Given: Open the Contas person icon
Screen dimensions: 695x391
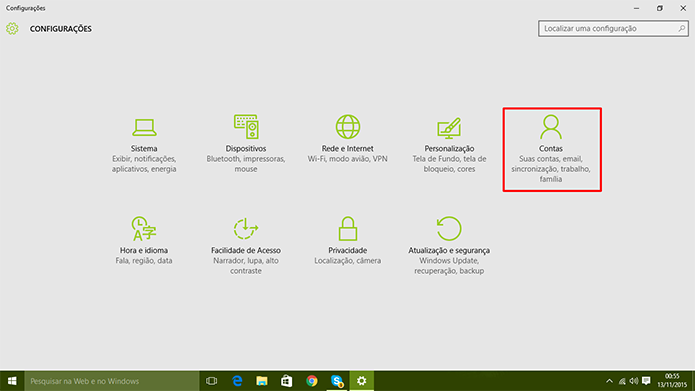Looking at the screenshot, I should pos(551,127).
